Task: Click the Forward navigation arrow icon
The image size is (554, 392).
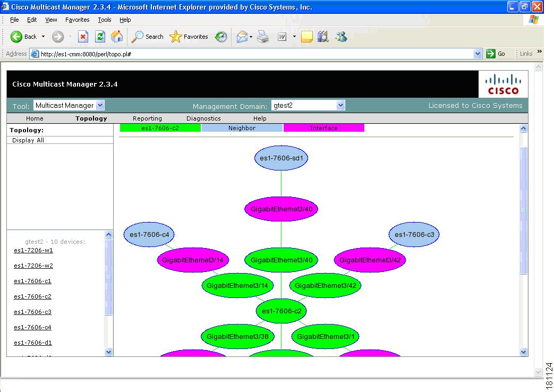Action: click(58, 37)
